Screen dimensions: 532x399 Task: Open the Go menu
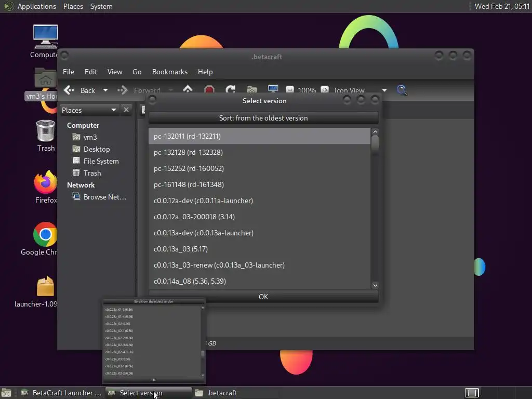click(137, 72)
